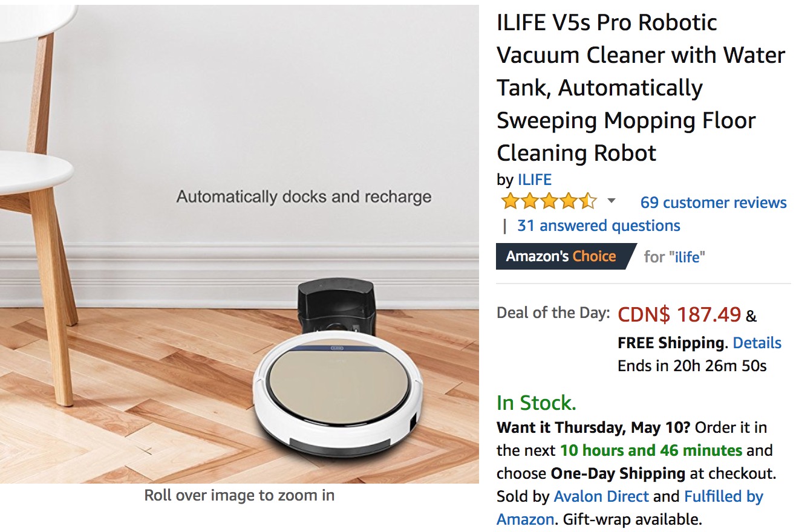The image size is (796, 532).
Task: Expand the rating breakdown arrow beside stars
Action: coord(611,201)
